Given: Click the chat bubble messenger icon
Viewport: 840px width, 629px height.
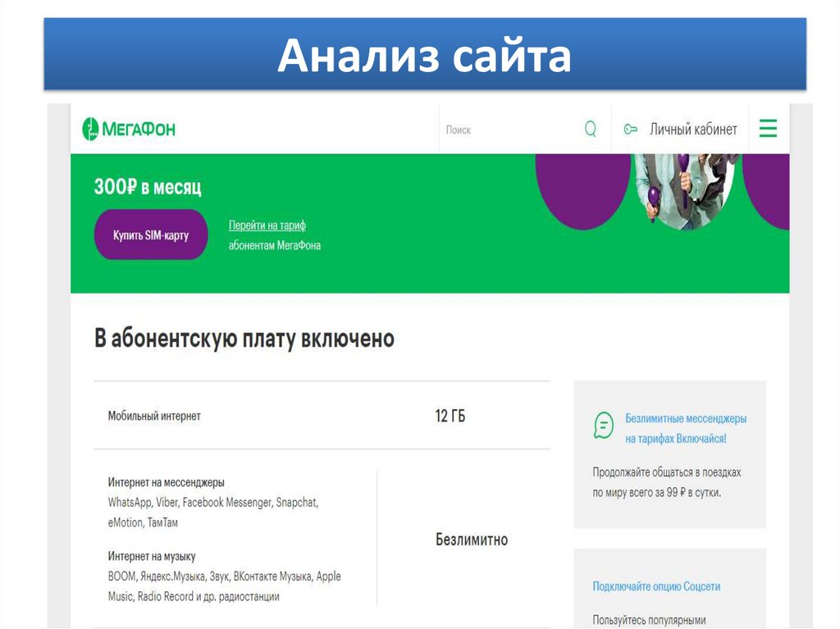Looking at the screenshot, I should [604, 426].
